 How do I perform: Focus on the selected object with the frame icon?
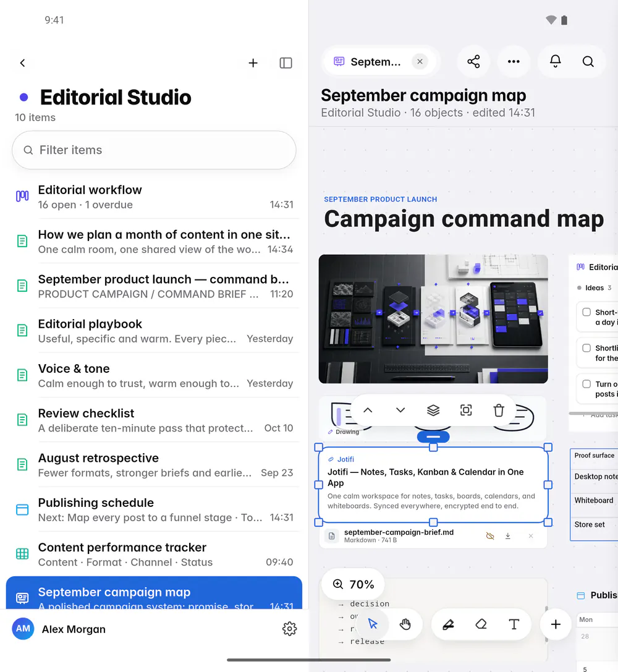click(466, 410)
